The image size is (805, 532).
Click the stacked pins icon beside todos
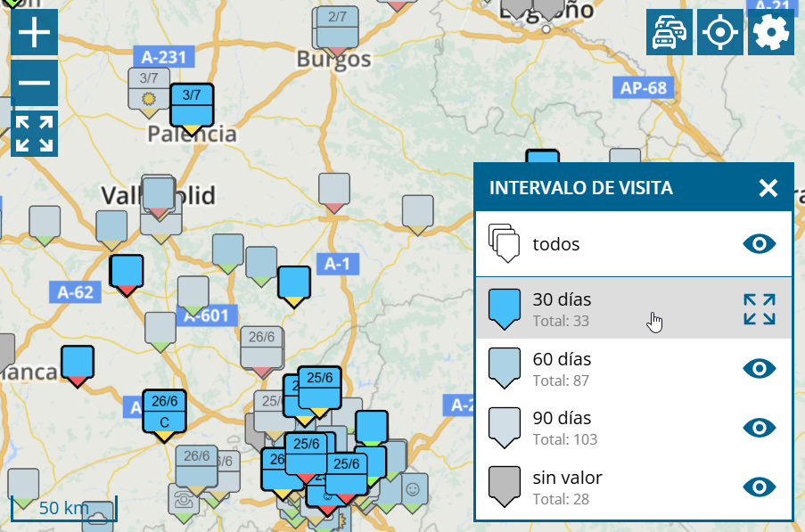point(505,243)
